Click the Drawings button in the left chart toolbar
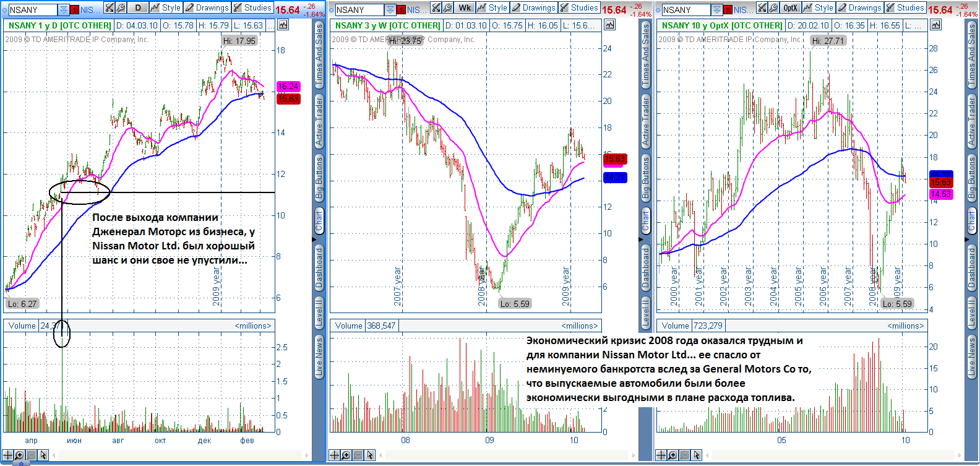The height and width of the screenshot is (466, 980). pyautogui.click(x=207, y=8)
